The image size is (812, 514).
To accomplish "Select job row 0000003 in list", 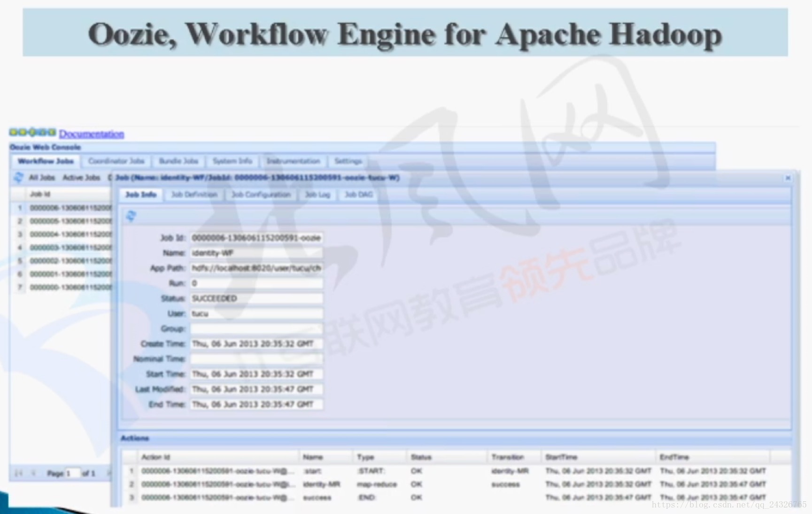I will click(61, 247).
